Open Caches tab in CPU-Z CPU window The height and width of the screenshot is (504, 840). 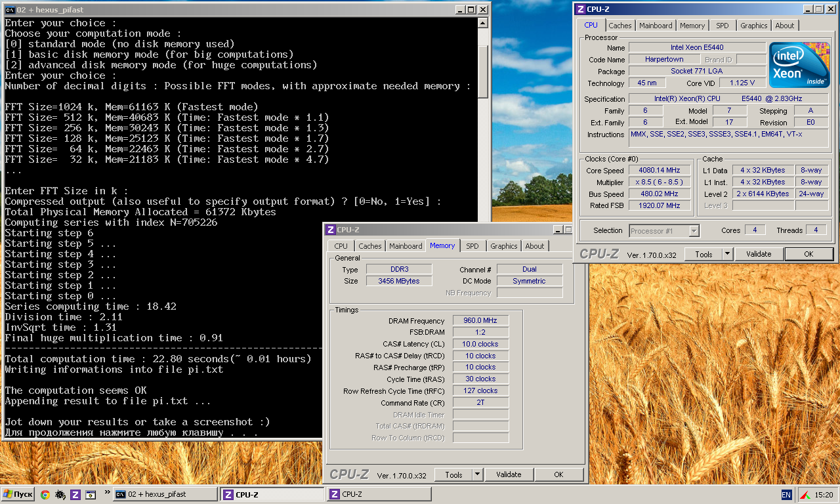point(619,26)
